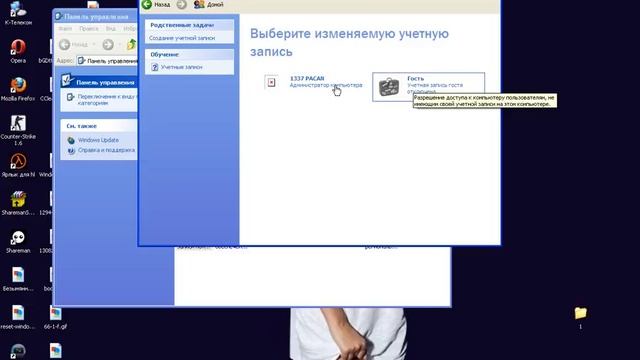The height and width of the screenshot is (360, 640).
Task: Click address field showing 'Панель управления'
Action: [107, 61]
